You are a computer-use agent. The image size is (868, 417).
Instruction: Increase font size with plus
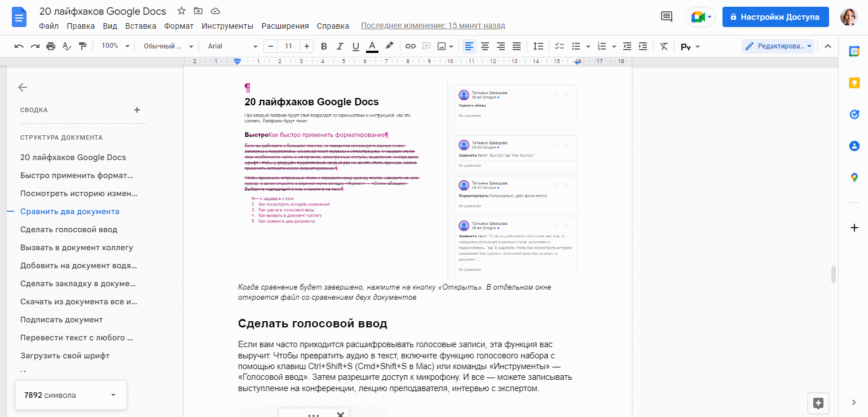[x=306, y=46]
